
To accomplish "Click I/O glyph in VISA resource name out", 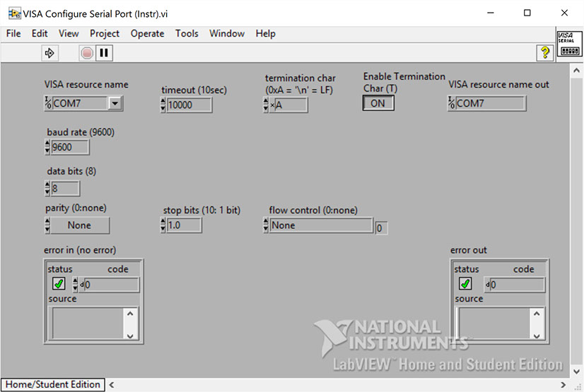I will (451, 103).
